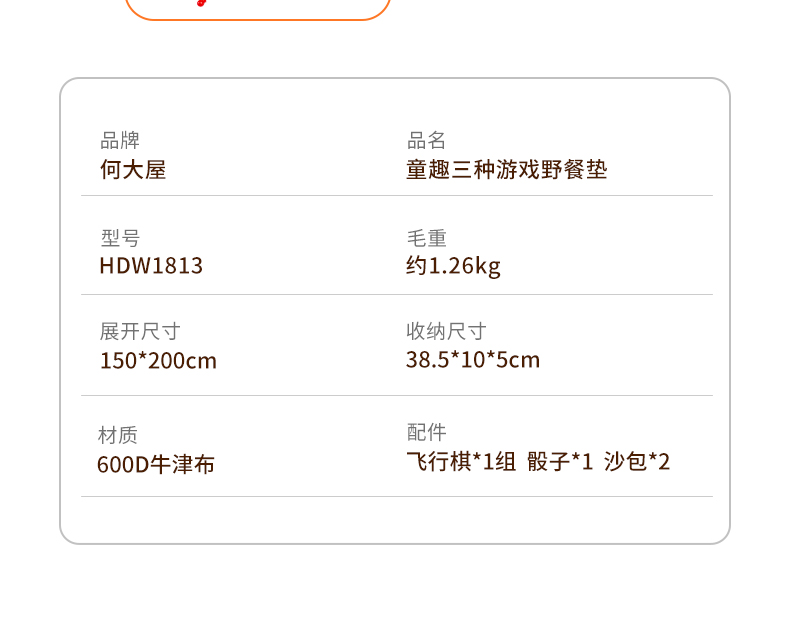790x641 pixels.
Task: Select the brand name 何大屋
Action: pyautogui.click(x=133, y=169)
